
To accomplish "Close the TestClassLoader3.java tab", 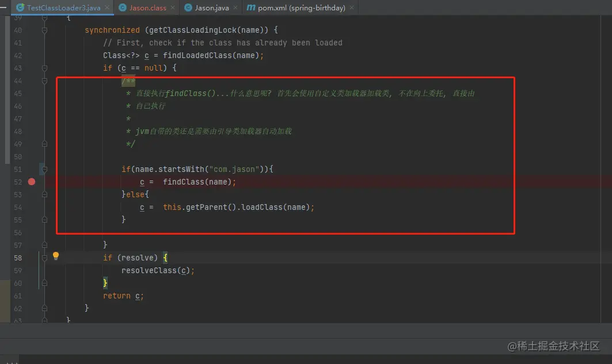I will pos(107,7).
